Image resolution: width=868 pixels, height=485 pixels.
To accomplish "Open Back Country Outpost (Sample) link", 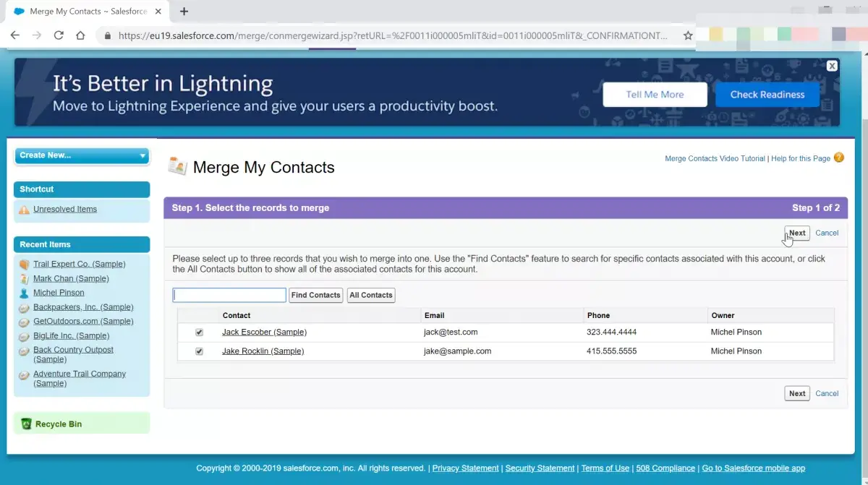I will coord(73,354).
